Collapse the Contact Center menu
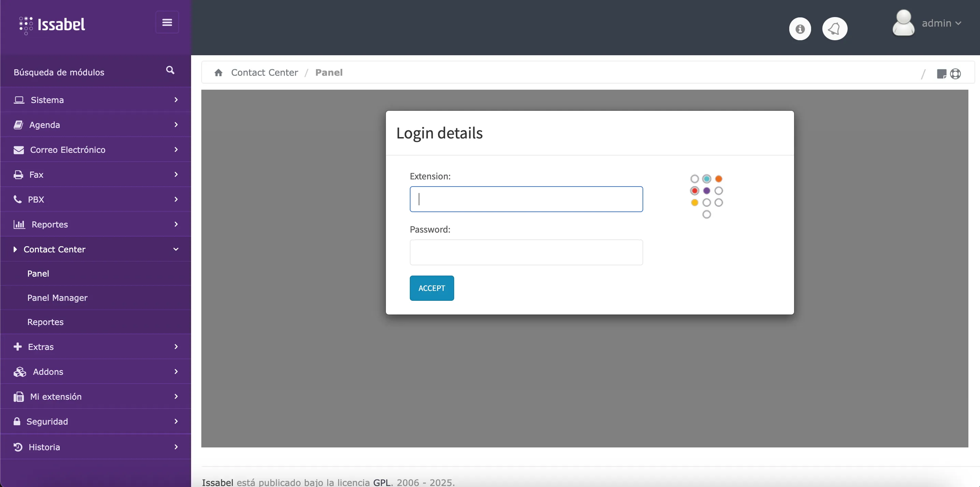Screen dimensions: 980x487 coord(95,249)
